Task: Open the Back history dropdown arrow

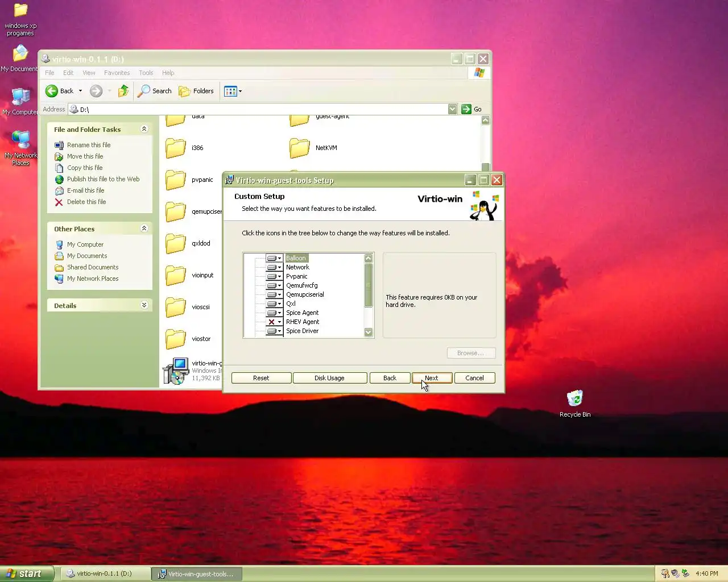Action: click(x=80, y=91)
